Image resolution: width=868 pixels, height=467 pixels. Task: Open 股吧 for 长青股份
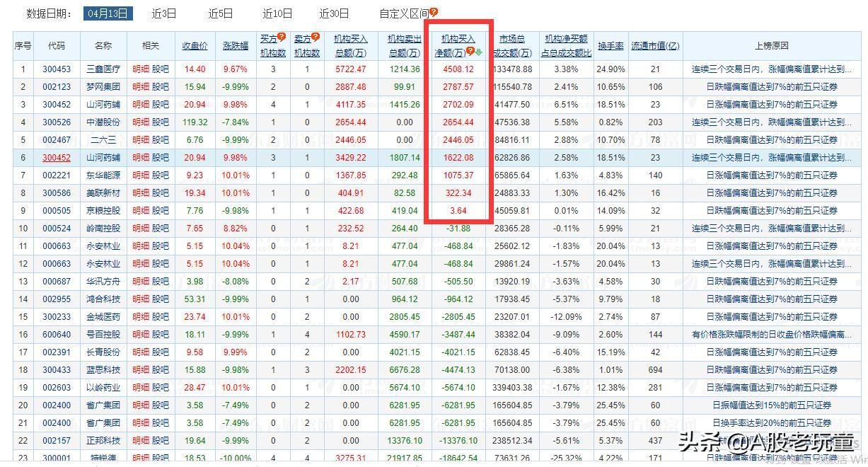tap(161, 352)
